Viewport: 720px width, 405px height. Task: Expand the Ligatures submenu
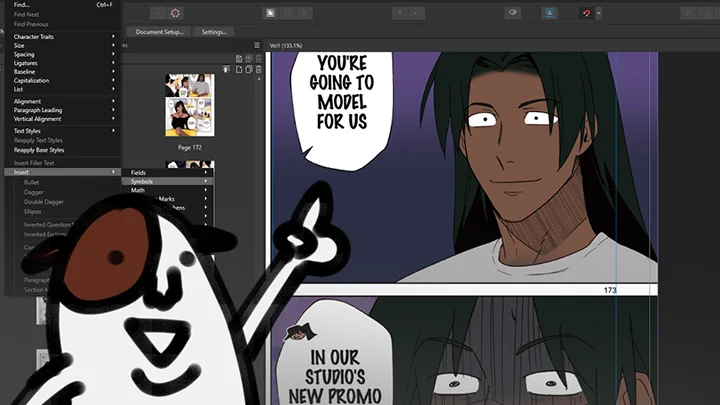click(x=63, y=63)
